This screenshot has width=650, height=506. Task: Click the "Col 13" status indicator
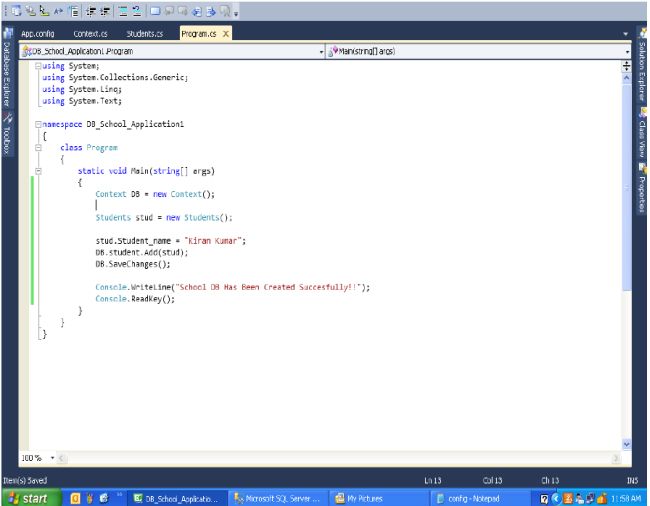[492, 481]
